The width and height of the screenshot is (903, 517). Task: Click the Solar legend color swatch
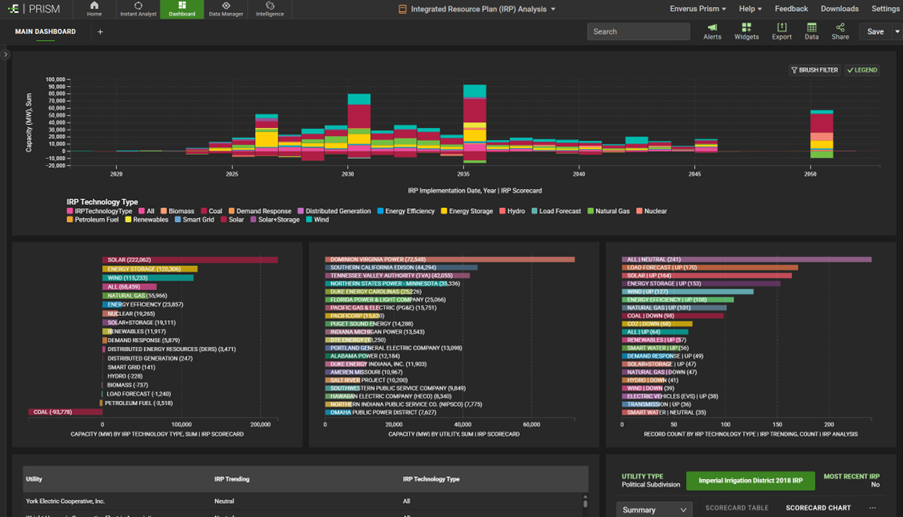(x=225, y=220)
